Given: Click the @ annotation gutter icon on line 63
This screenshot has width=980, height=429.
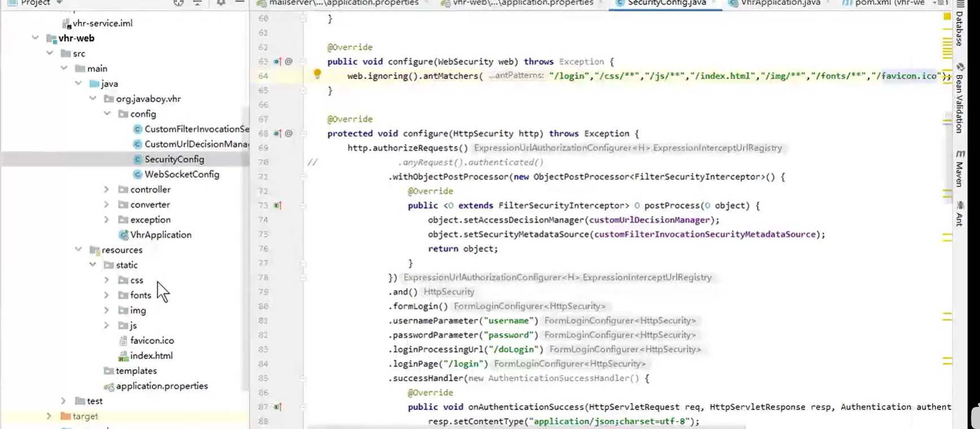Looking at the screenshot, I should click(289, 61).
